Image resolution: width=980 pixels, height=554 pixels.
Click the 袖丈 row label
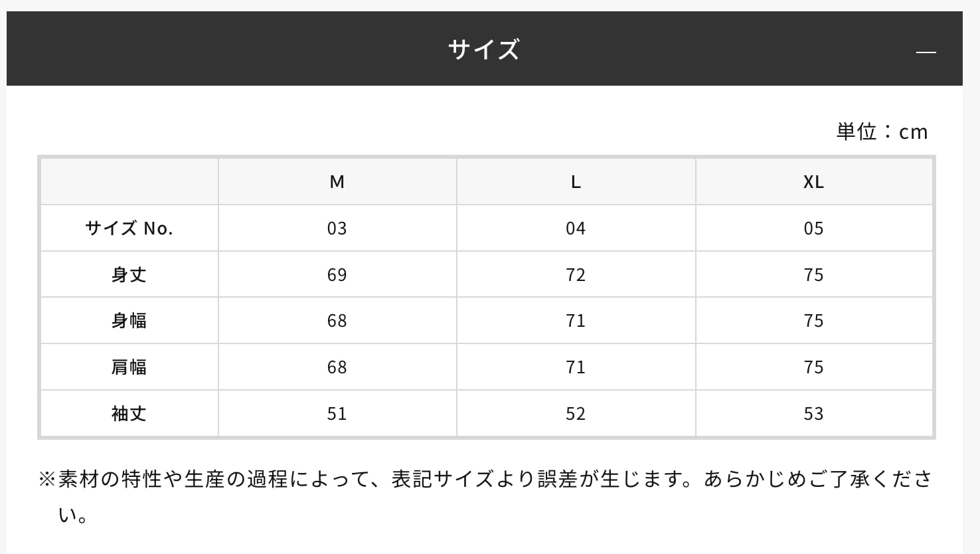pyautogui.click(x=129, y=414)
